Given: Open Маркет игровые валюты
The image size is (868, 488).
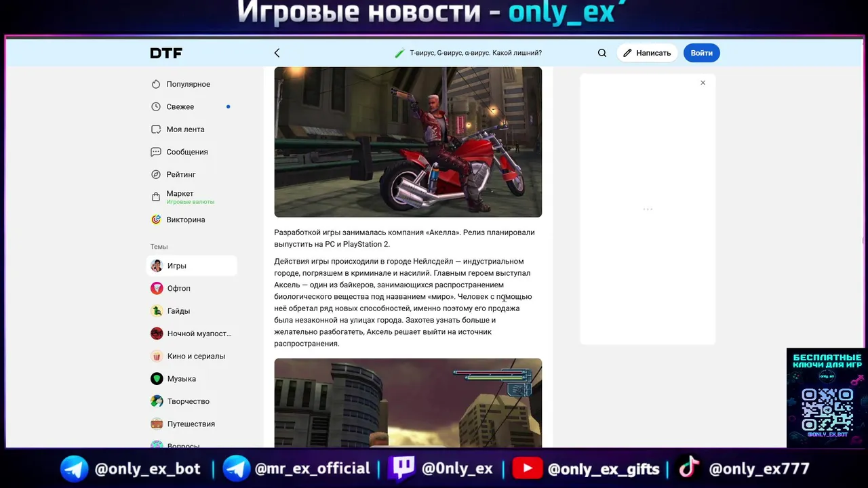Looking at the screenshot, I should [x=191, y=197].
